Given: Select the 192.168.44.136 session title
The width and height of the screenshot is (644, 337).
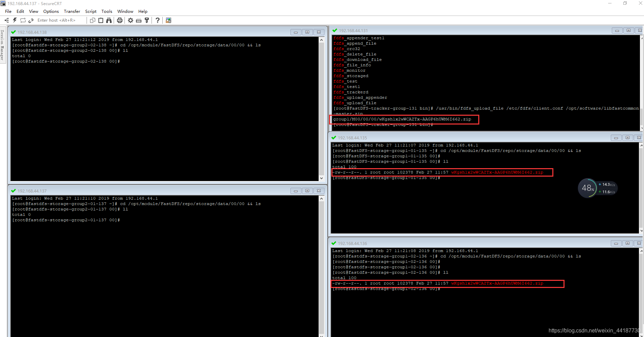Looking at the screenshot, I should [x=352, y=244].
